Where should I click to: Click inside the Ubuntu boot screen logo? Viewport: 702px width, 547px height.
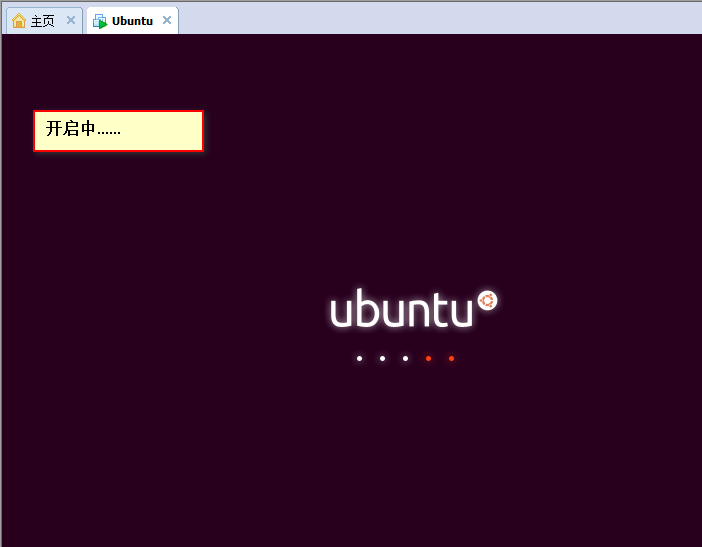414,308
